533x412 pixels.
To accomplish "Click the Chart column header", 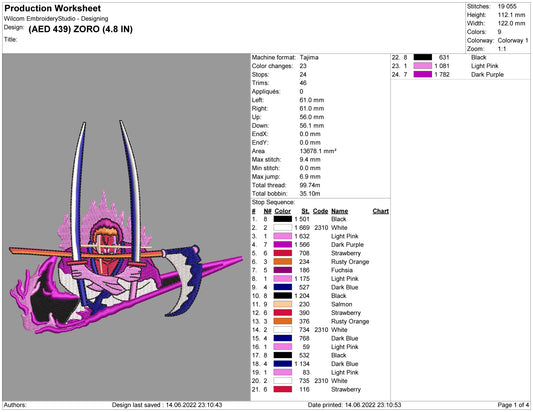I will tap(381, 211).
